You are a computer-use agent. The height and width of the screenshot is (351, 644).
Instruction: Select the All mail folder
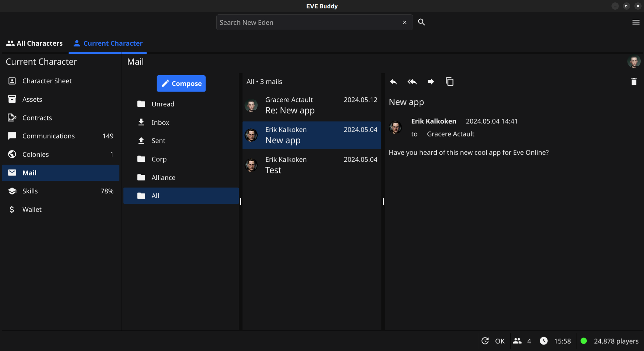(x=181, y=196)
